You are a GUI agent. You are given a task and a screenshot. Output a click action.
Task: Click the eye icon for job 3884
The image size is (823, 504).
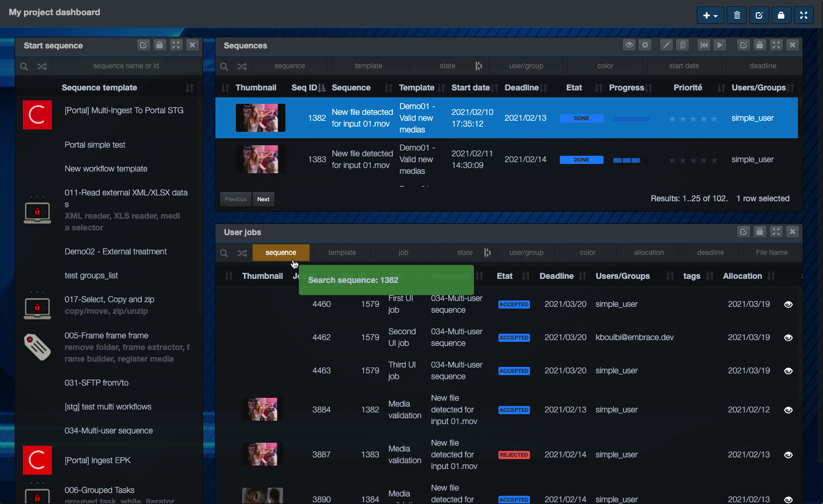788,410
